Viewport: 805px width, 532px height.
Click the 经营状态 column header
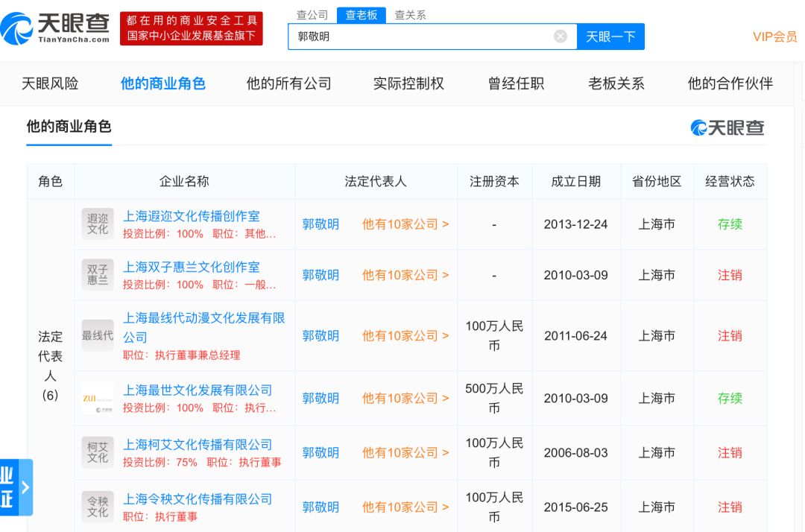[x=730, y=181]
